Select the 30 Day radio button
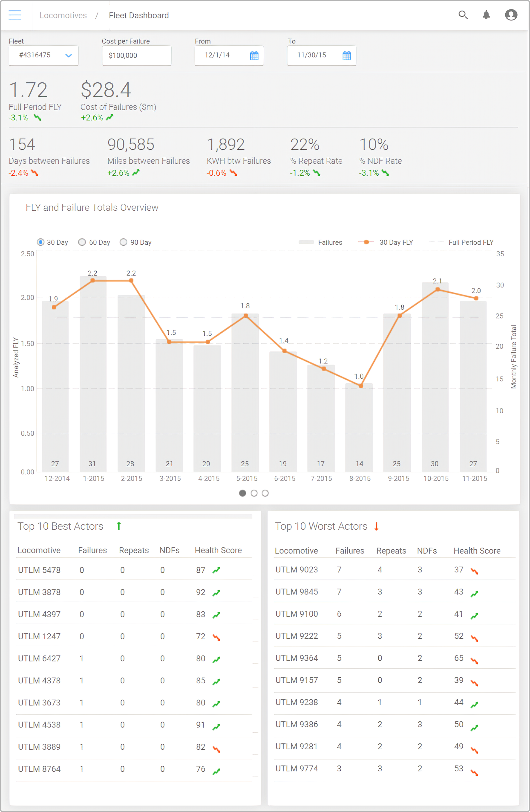Image resolution: width=530 pixels, height=812 pixels. (40, 242)
